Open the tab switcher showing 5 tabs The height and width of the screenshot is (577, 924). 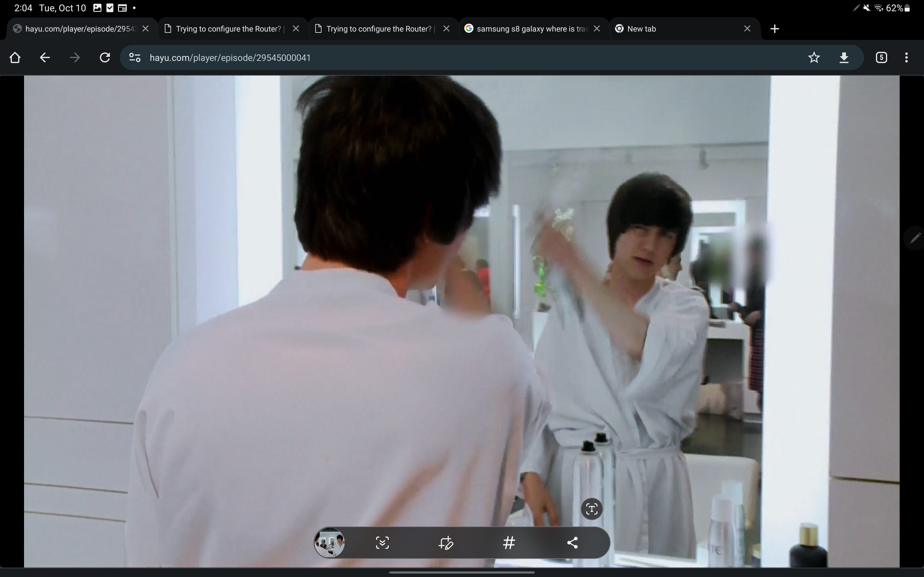pos(881,58)
